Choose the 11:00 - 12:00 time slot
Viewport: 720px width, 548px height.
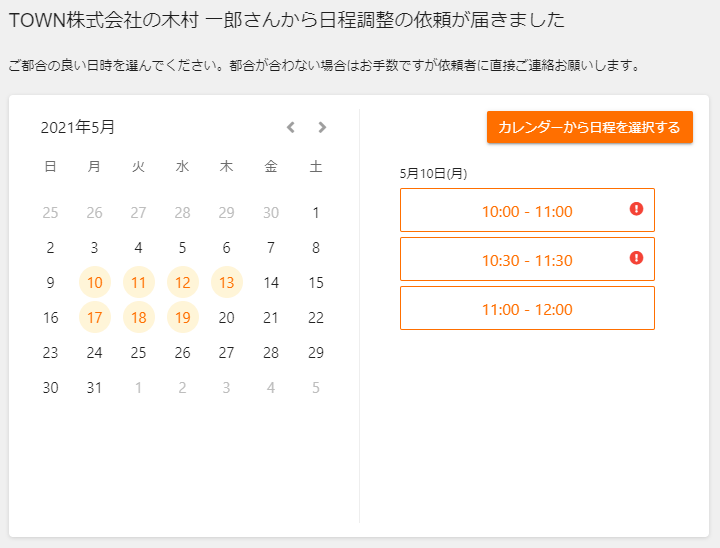pyautogui.click(x=526, y=309)
